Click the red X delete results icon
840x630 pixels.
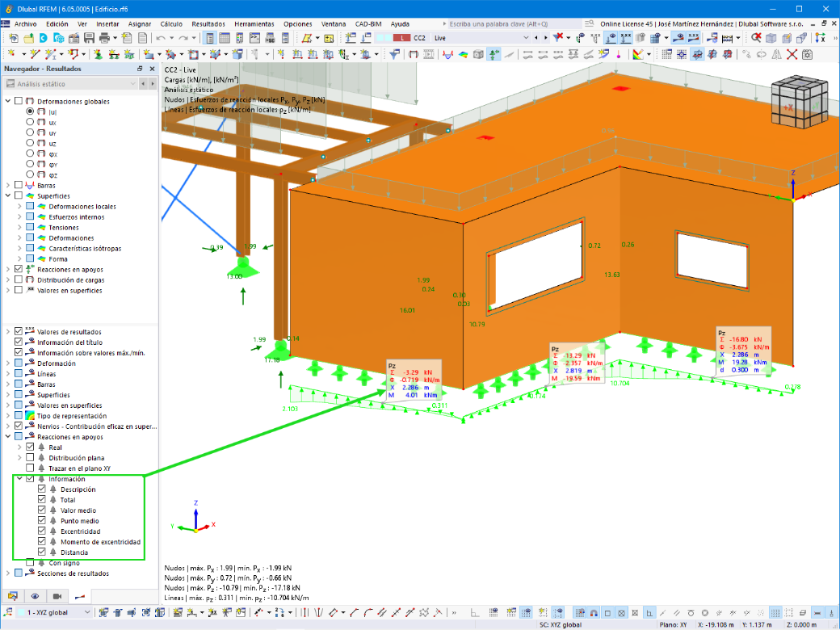792,54
